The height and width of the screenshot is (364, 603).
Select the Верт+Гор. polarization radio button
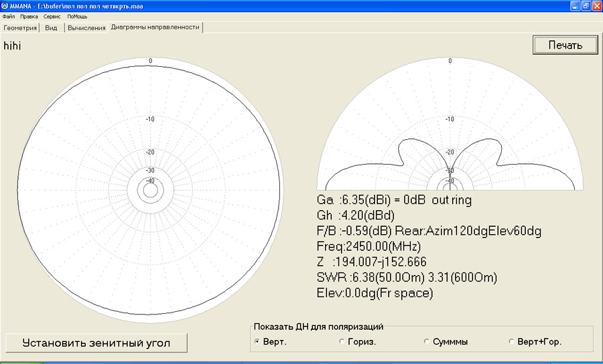(511, 341)
